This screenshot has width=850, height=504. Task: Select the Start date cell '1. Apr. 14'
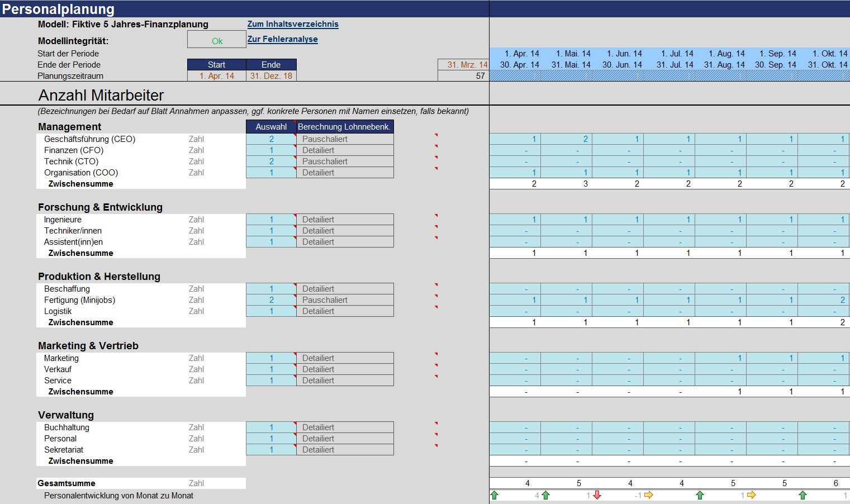point(216,76)
